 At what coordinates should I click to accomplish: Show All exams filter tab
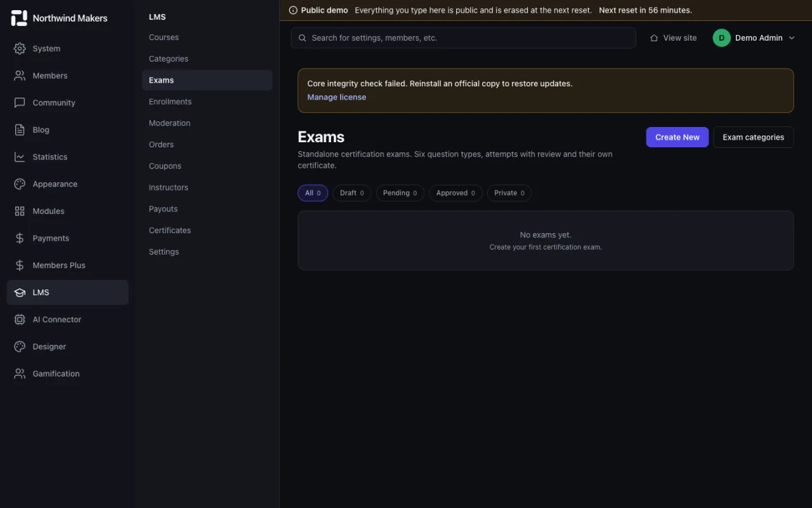[x=313, y=193]
